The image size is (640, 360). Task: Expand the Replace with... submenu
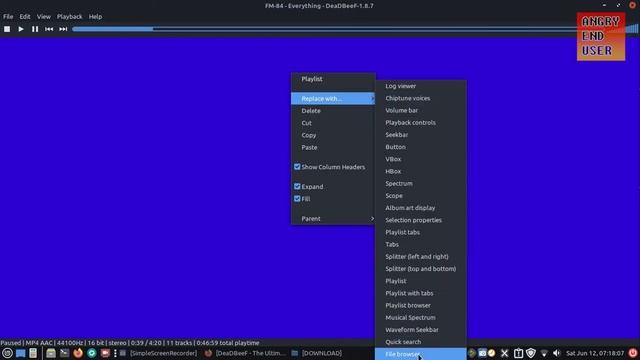click(x=333, y=98)
